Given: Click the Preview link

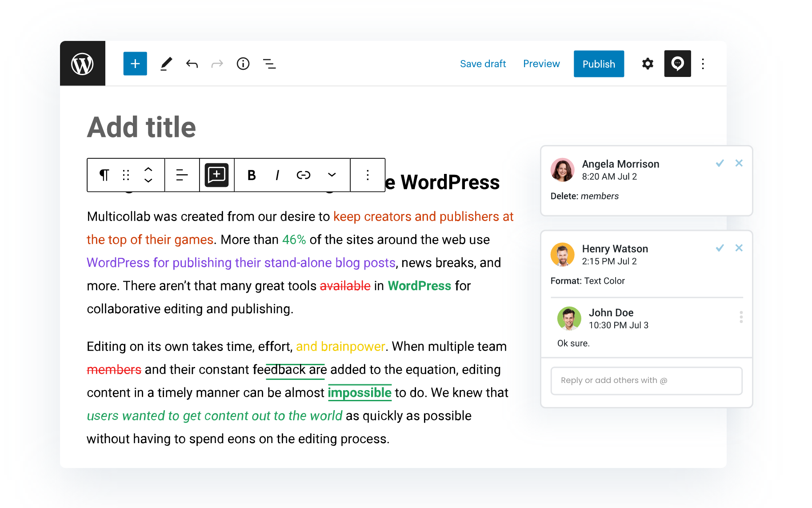Looking at the screenshot, I should point(541,64).
